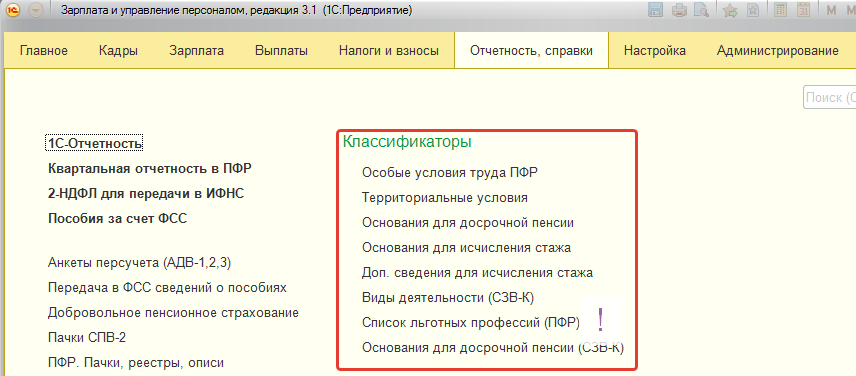Open ПФР. Пачки, реестры, описи
Image resolution: width=856 pixels, height=376 pixels.
[x=136, y=363]
